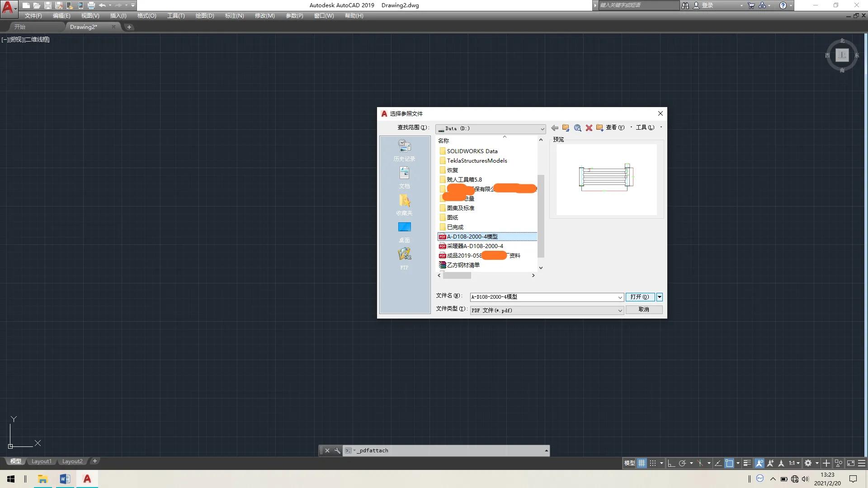Click the Search the Web icon in dialog
This screenshot has width=868, height=488.
tap(577, 128)
